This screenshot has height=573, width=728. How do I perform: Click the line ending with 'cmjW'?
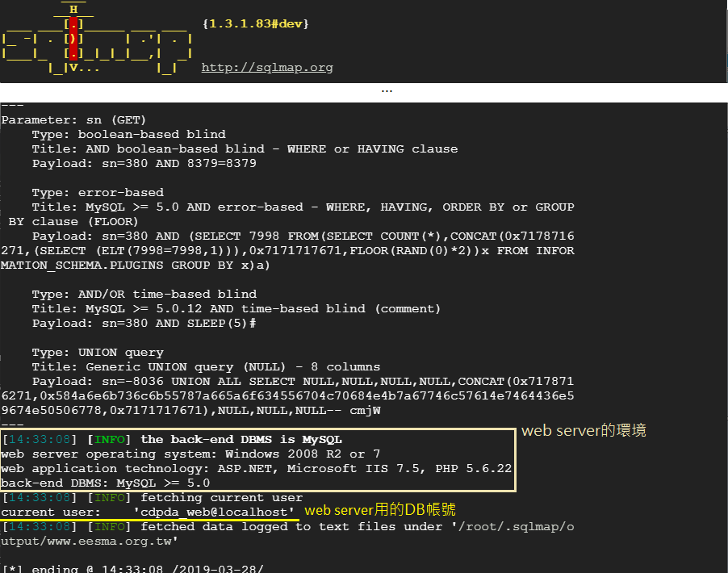tap(190, 411)
